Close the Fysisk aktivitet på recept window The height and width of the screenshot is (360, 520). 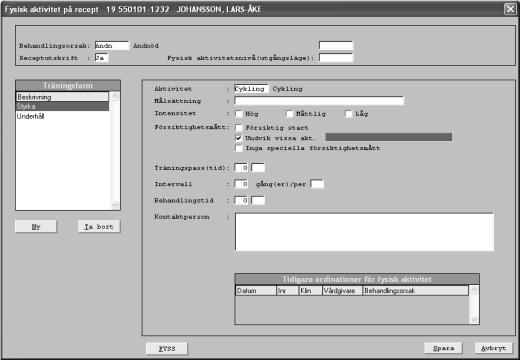[510, 9]
